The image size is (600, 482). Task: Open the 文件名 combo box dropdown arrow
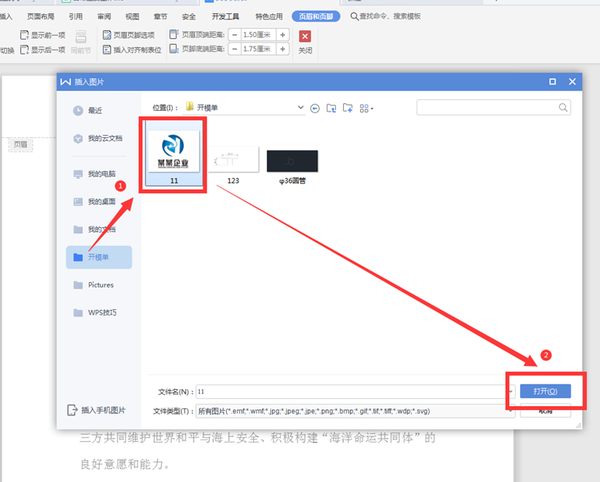click(x=510, y=391)
